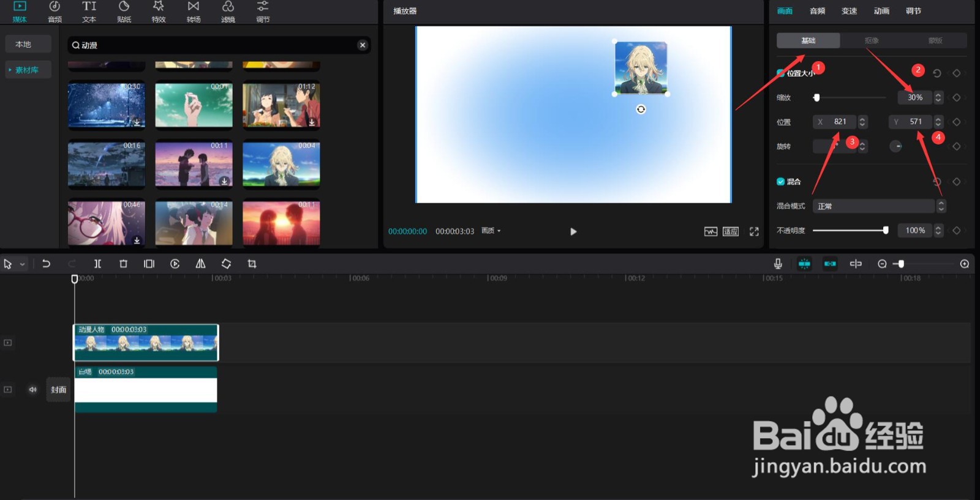The width and height of the screenshot is (980, 500).
Task: Open the 画质 quality dropdown
Action: (x=491, y=231)
